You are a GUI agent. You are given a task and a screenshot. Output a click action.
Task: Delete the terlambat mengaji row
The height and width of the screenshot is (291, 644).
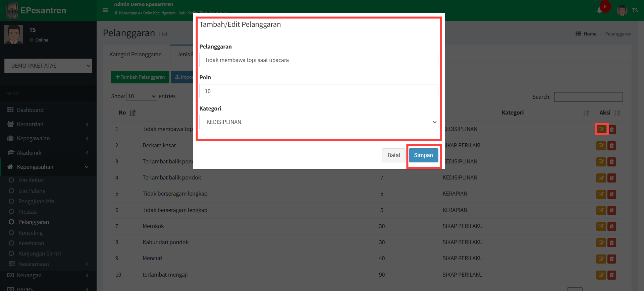(612, 275)
